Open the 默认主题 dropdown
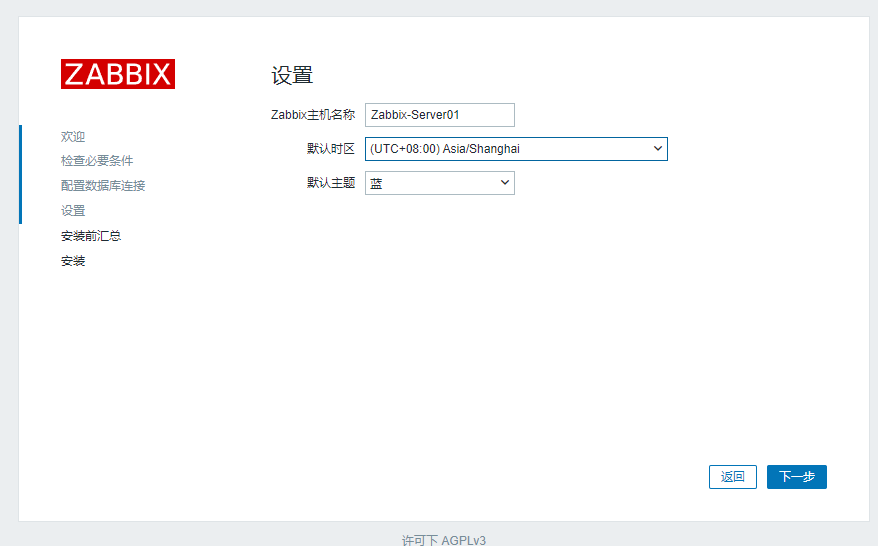The image size is (878, 546). [440, 183]
